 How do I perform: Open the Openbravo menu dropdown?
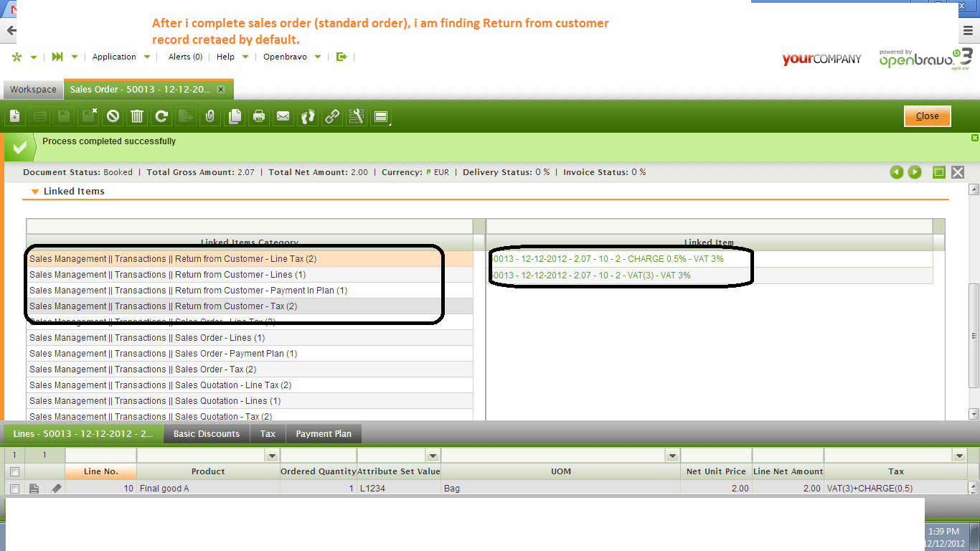pyautogui.click(x=291, y=57)
